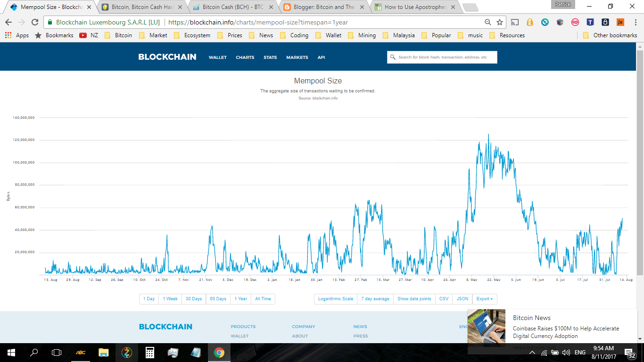
Task: Click the volume icon in system tray
Action: point(566,353)
